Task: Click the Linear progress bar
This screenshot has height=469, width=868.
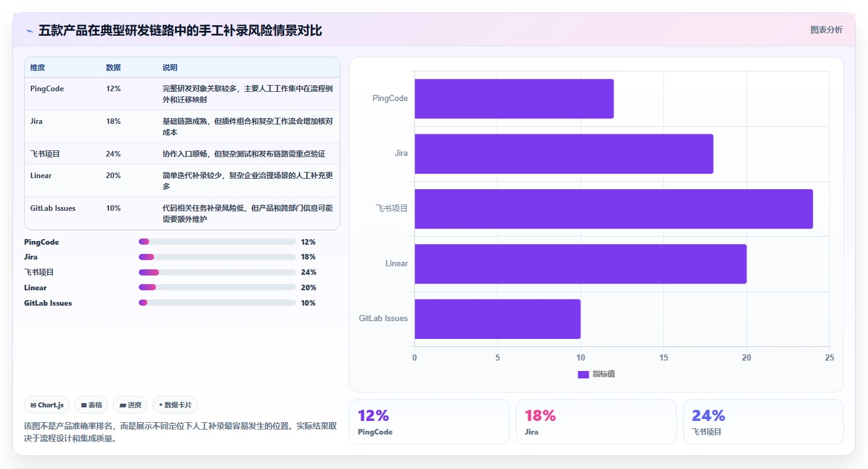Action: [217, 287]
